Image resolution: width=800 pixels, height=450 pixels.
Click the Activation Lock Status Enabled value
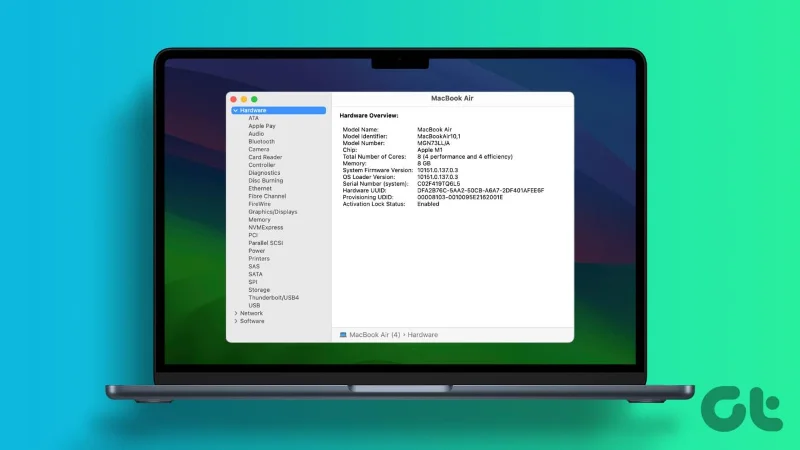(428, 204)
